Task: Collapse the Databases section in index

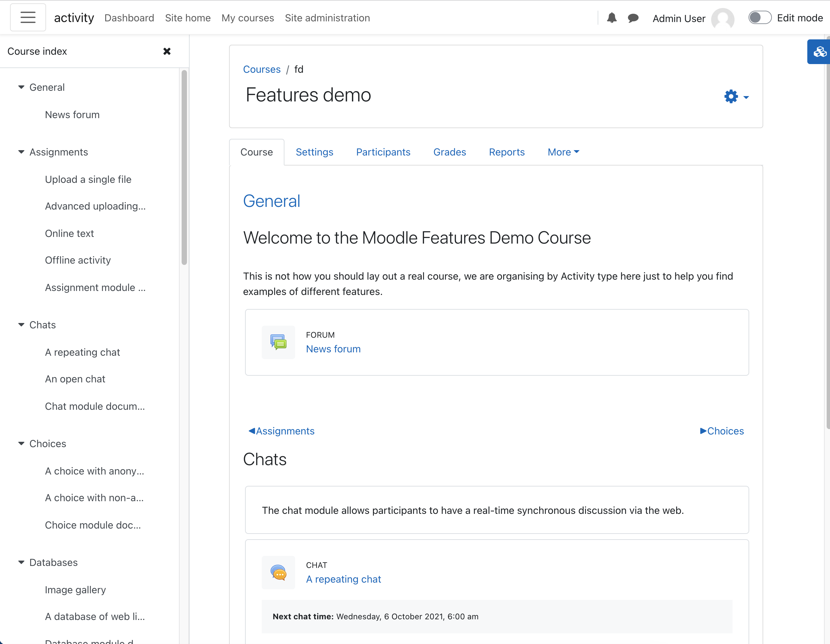Action: point(21,562)
